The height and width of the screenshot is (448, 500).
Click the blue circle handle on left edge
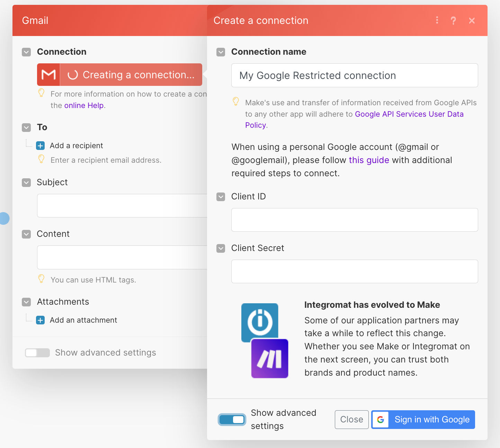coord(4,218)
